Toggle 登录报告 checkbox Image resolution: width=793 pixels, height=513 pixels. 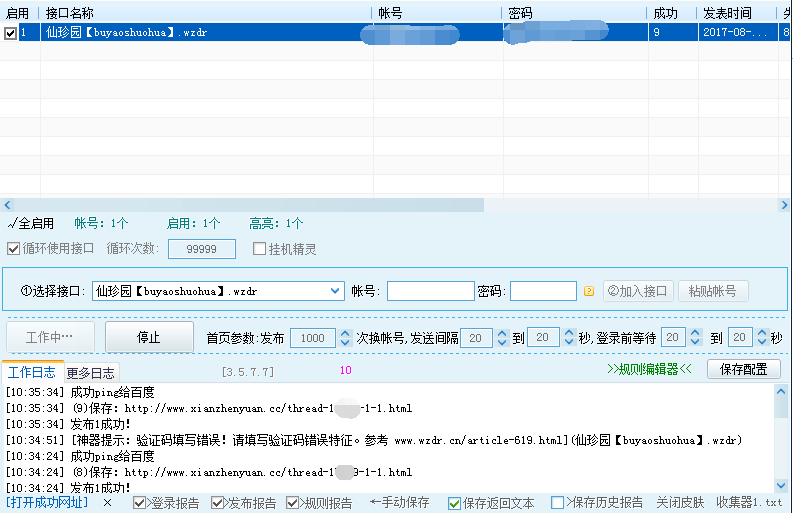point(139,503)
